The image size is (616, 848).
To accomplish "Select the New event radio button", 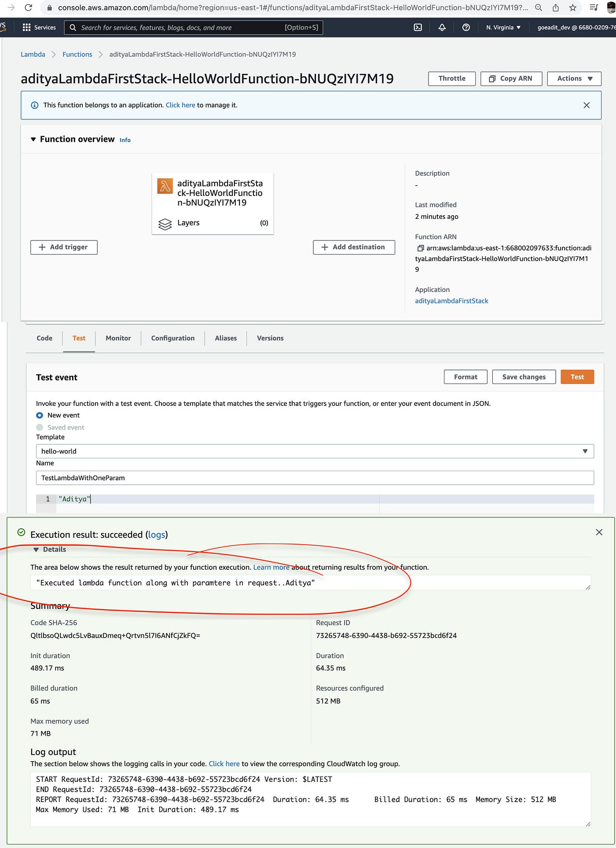I will 40,415.
